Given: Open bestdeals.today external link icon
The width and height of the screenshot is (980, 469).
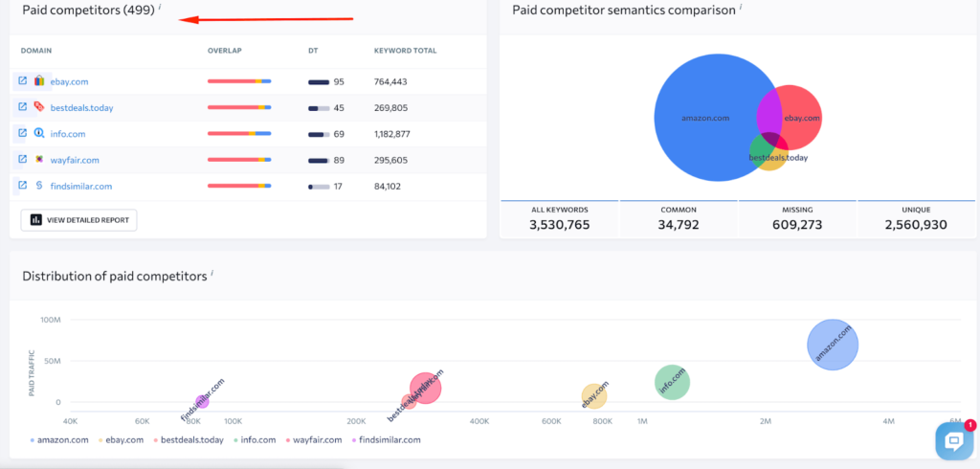Looking at the screenshot, I should tap(23, 107).
